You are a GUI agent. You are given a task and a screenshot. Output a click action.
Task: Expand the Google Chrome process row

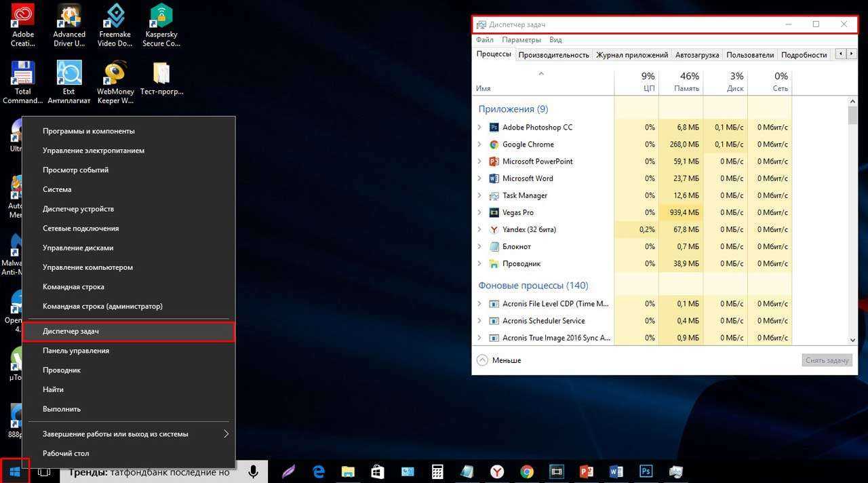[x=480, y=144]
